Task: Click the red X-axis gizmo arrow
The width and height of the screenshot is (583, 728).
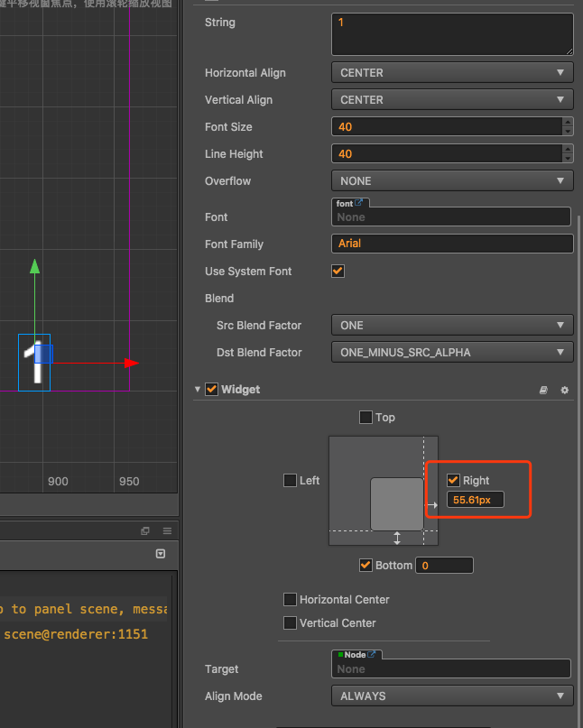Action: pos(132,363)
